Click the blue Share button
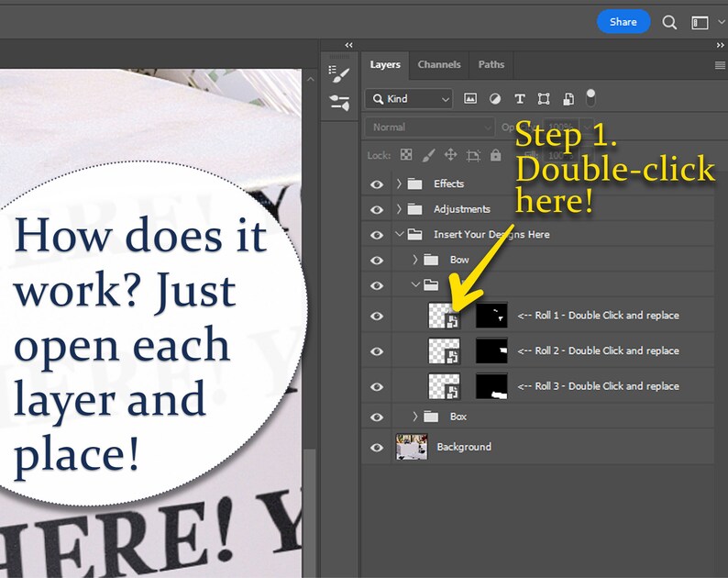The height and width of the screenshot is (578, 728). point(623,22)
